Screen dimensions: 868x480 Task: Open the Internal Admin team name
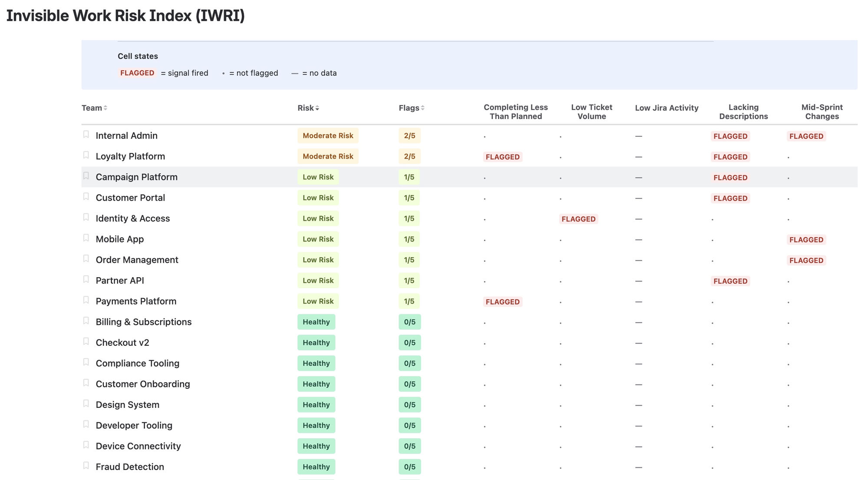126,136
